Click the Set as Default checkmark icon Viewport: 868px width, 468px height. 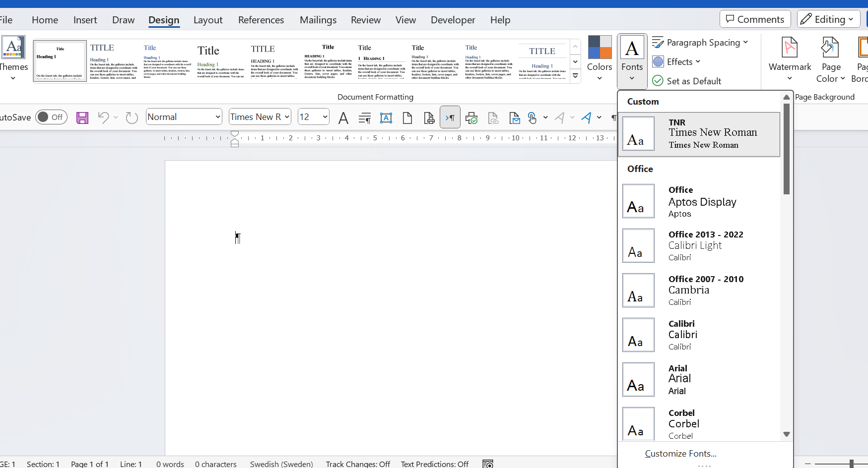point(658,81)
